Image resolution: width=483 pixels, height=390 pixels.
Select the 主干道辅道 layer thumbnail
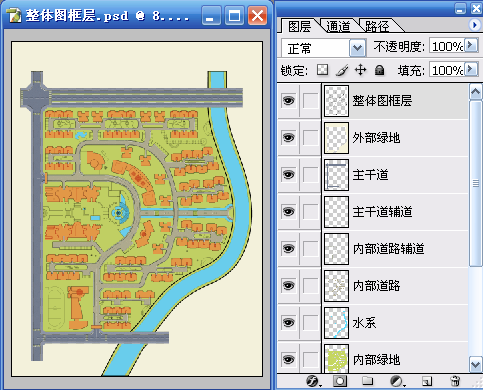coord(336,212)
